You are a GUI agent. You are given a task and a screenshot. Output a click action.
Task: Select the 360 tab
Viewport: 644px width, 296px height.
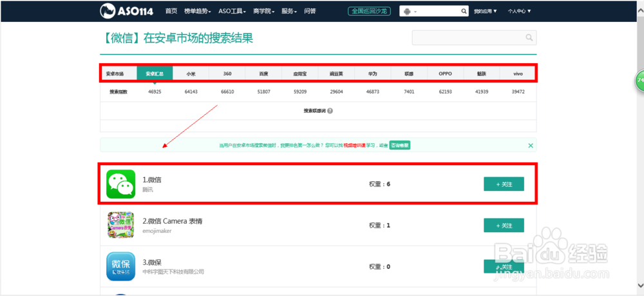(x=227, y=74)
